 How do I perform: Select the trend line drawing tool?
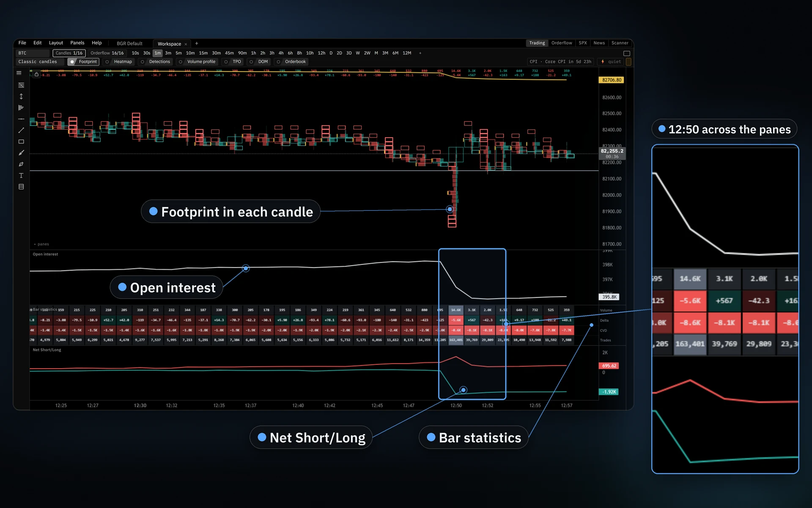click(x=21, y=130)
